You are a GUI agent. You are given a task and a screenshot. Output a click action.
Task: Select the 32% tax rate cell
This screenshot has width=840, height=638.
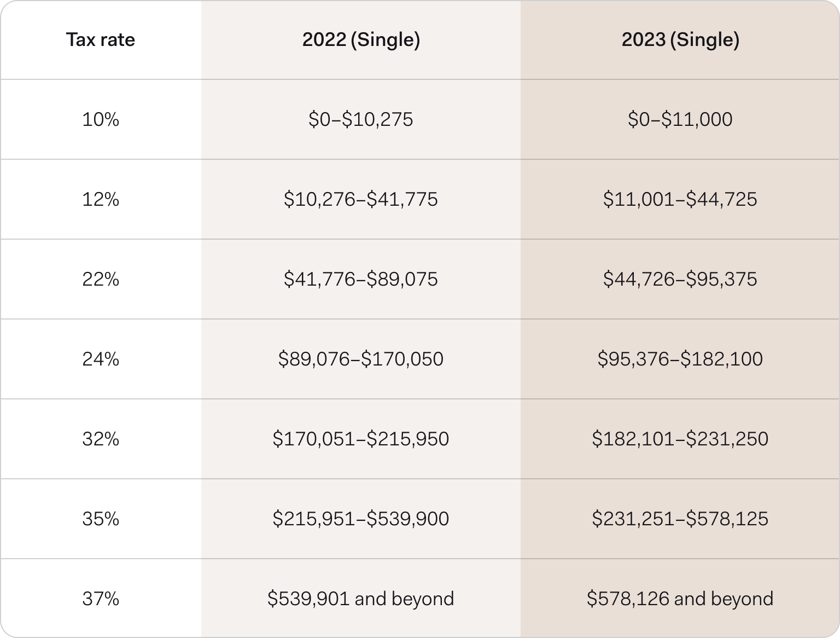pos(101,439)
